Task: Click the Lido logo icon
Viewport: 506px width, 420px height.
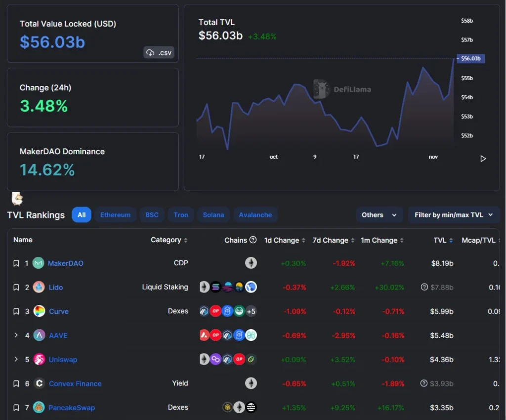Action: pos(39,287)
